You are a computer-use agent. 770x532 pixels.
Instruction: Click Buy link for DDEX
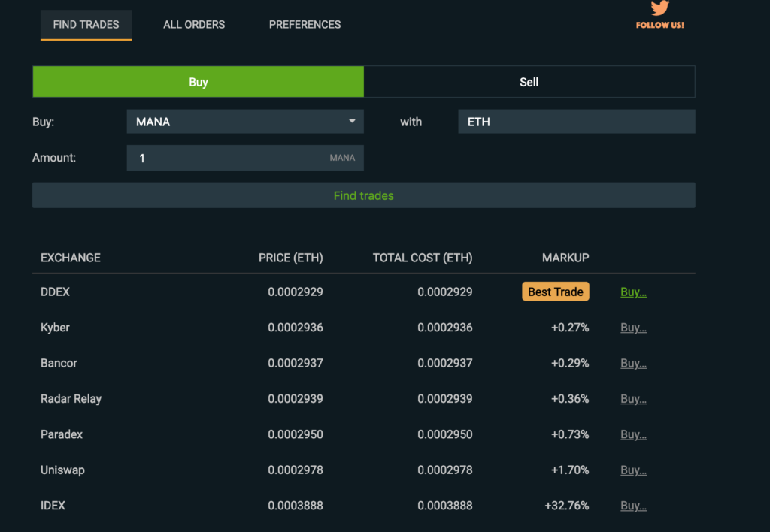point(633,292)
